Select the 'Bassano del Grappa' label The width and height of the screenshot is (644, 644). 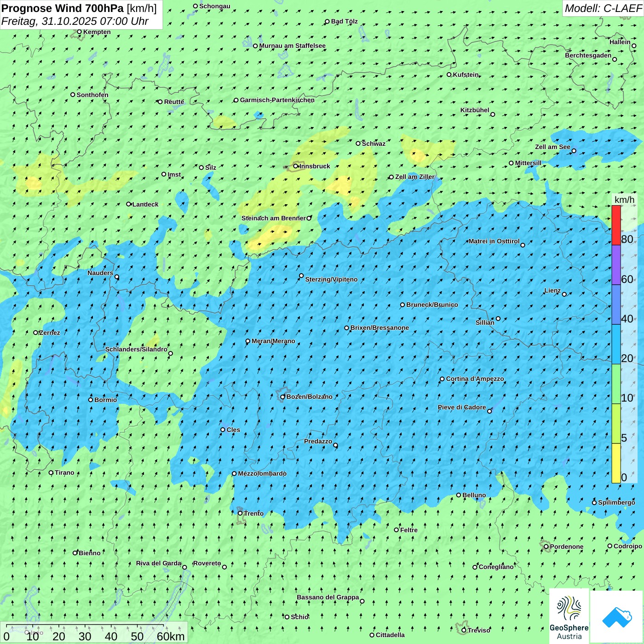coord(328,597)
